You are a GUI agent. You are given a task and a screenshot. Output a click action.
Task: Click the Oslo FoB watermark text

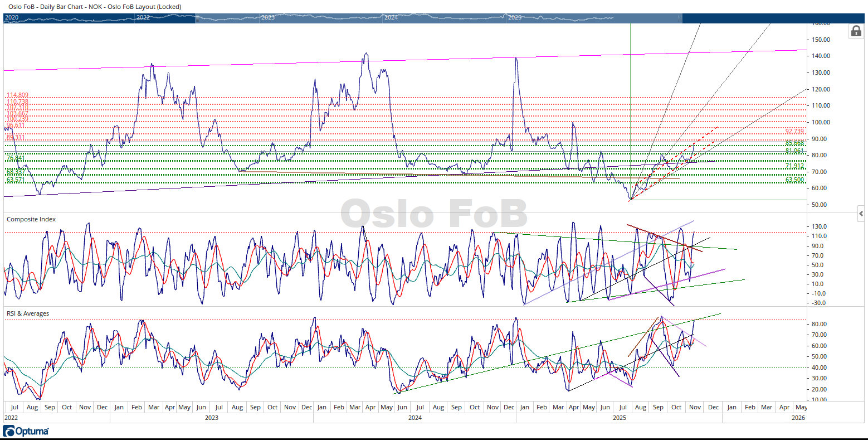(434, 214)
